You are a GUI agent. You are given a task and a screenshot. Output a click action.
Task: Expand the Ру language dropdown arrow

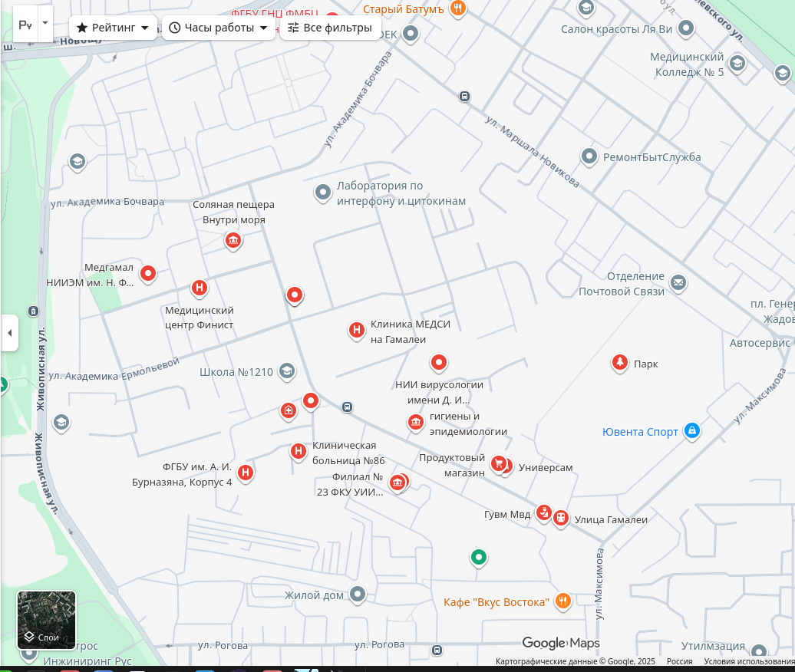coord(45,23)
